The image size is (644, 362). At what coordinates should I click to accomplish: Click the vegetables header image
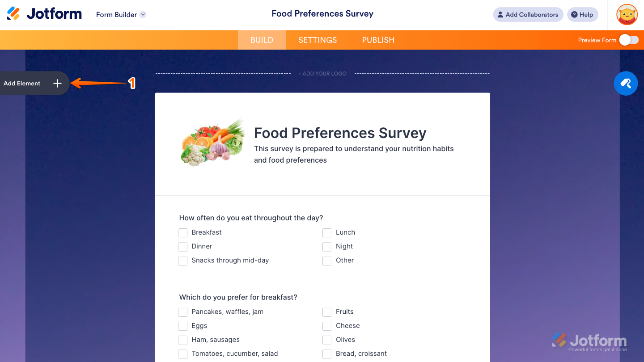tap(213, 143)
